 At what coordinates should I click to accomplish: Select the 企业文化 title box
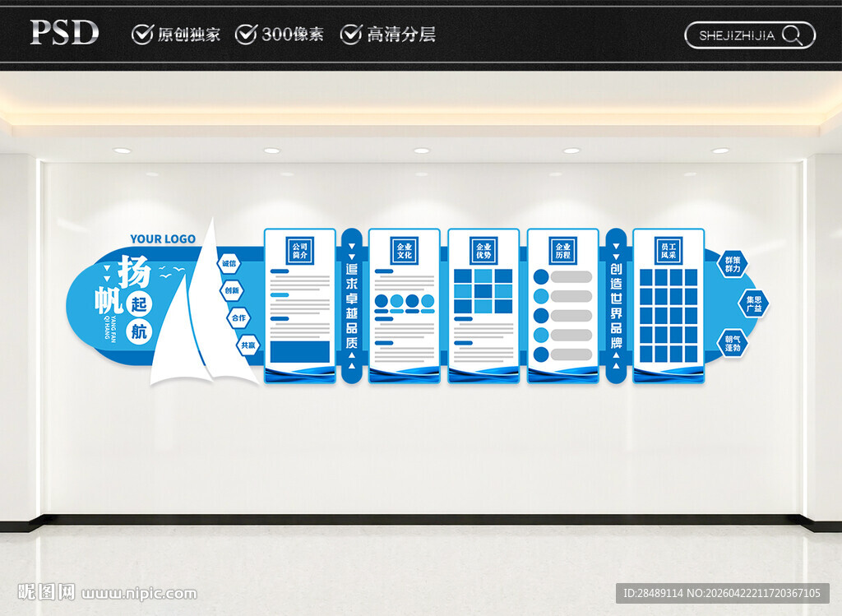[x=405, y=250]
